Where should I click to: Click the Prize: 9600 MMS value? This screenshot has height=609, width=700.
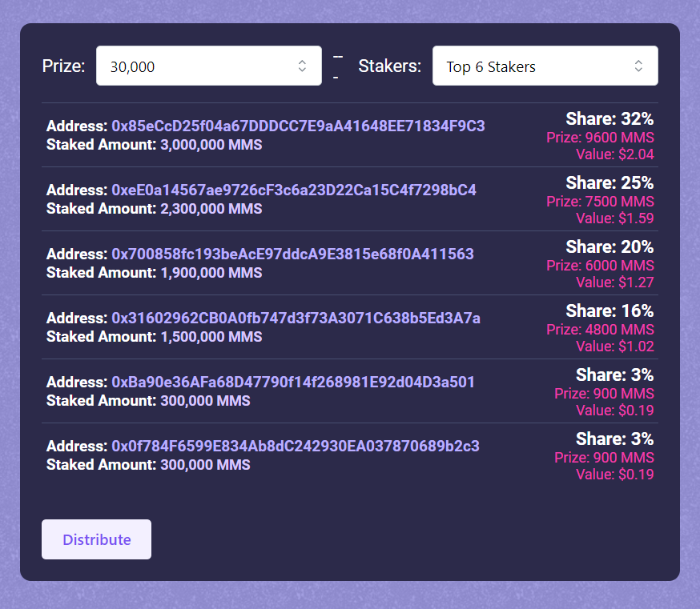point(600,138)
